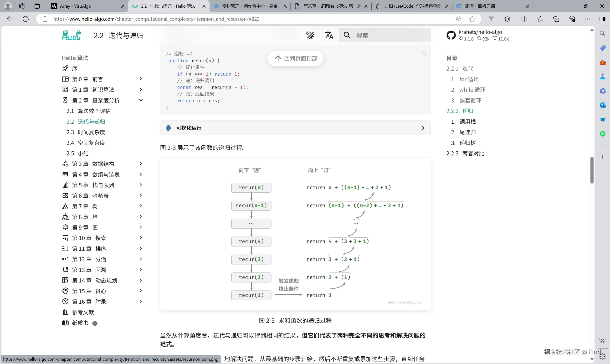Toggle split screen browser icon
Image resolution: width=610 pixels, height=364 pixels.
pos(524,19)
